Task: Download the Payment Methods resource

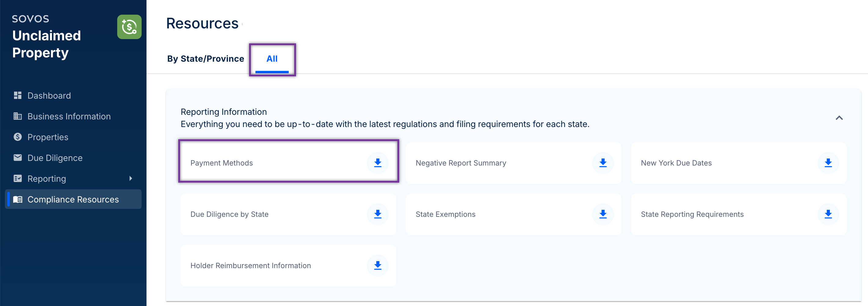Action: point(378,163)
